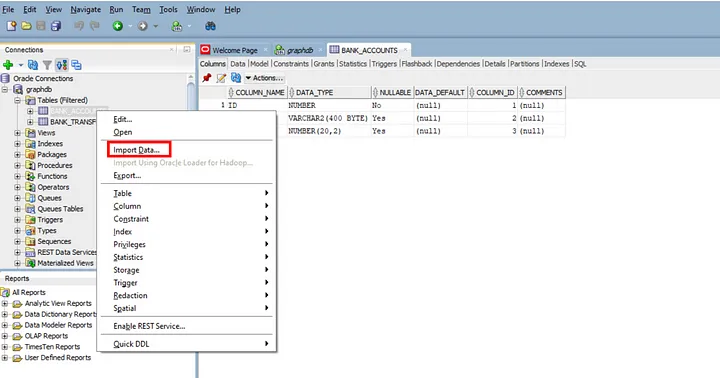Click the Refresh connections icon
Screen dimensions: 720x378
[33, 65]
